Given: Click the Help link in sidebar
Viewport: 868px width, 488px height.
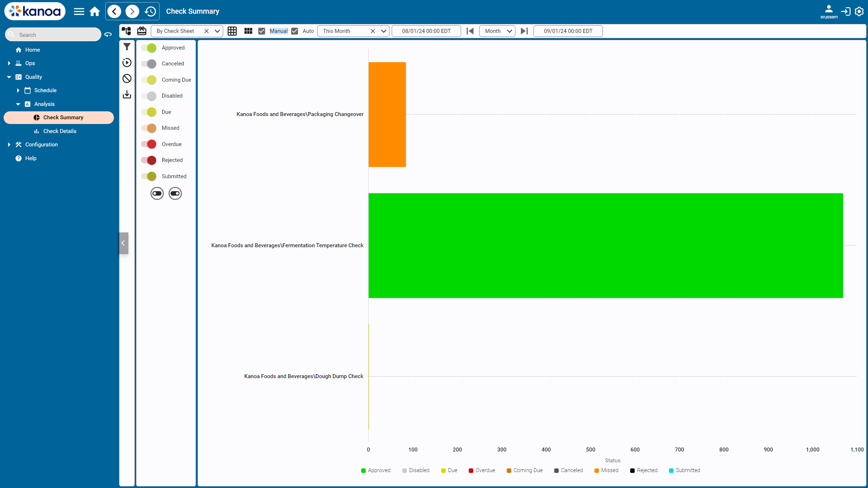Looking at the screenshot, I should (31, 158).
